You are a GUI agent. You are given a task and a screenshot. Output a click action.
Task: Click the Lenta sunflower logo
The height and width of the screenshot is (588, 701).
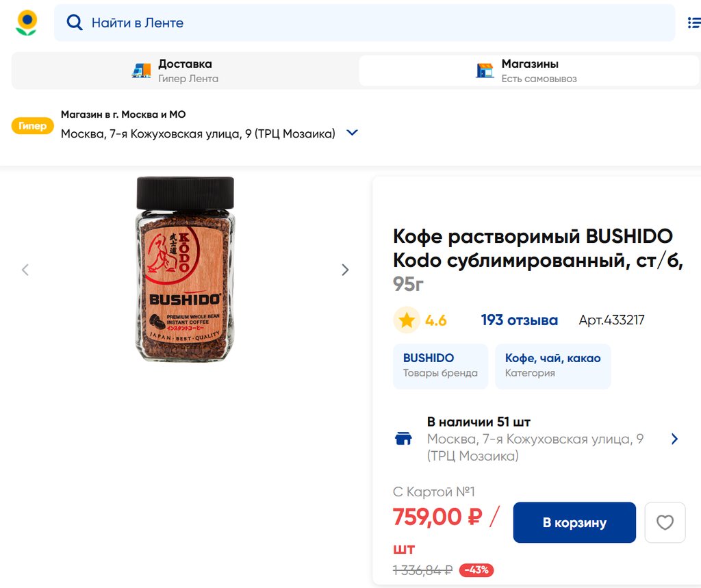tap(27, 23)
